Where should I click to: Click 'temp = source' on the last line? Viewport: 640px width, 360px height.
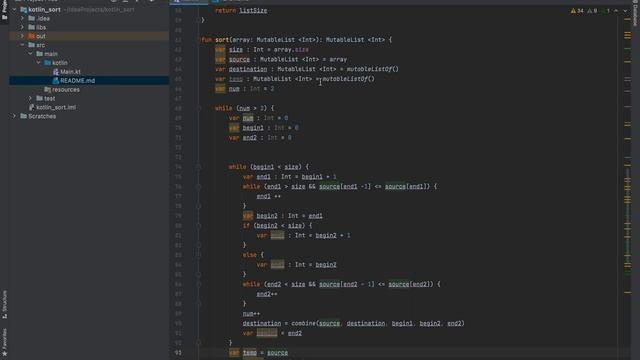pyautogui.click(x=265, y=353)
